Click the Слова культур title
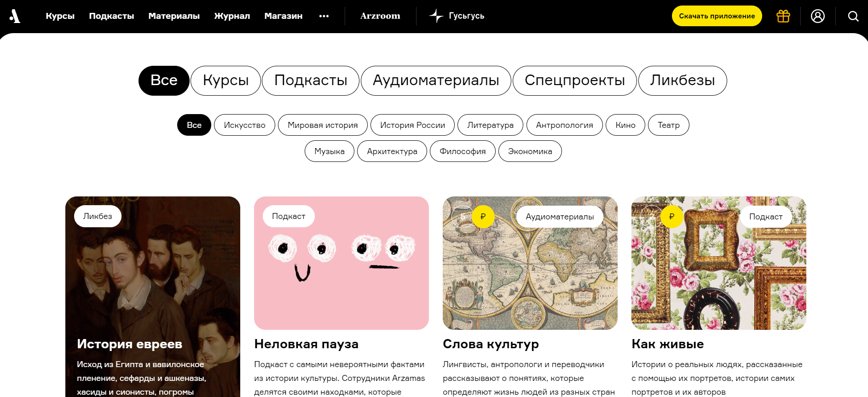 491,344
